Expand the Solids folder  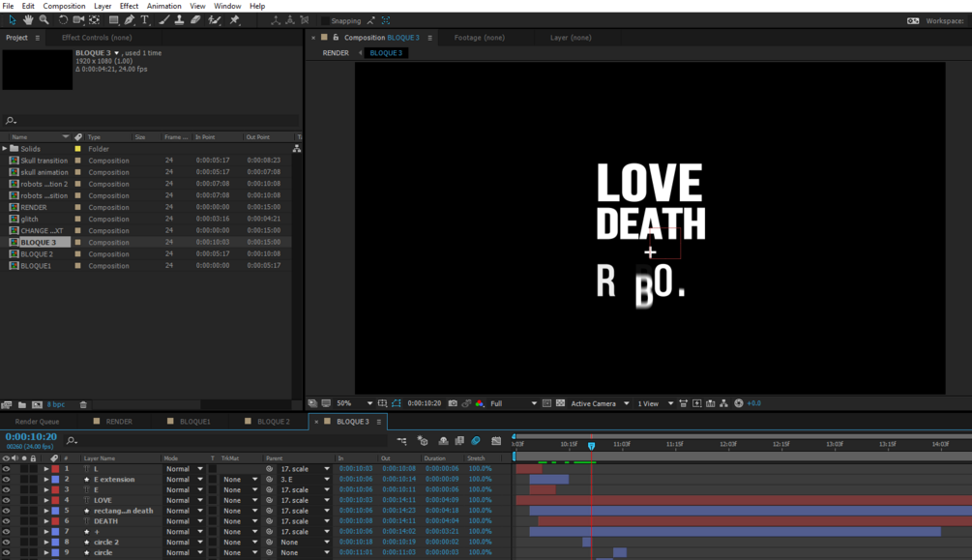(5, 149)
